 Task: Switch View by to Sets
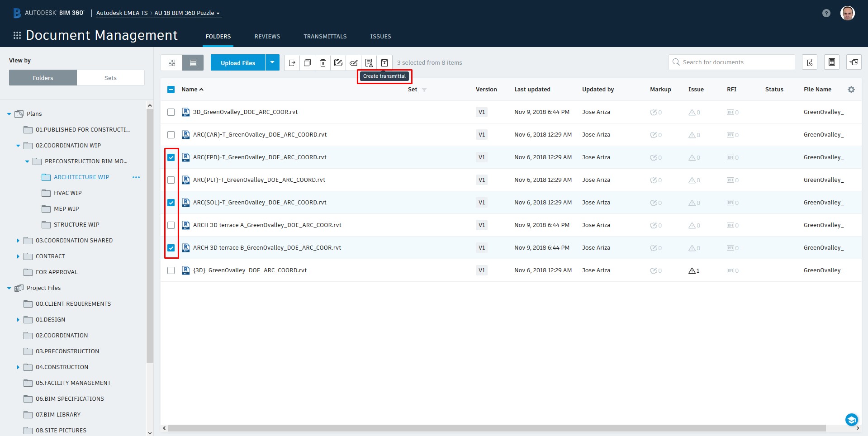coord(110,78)
